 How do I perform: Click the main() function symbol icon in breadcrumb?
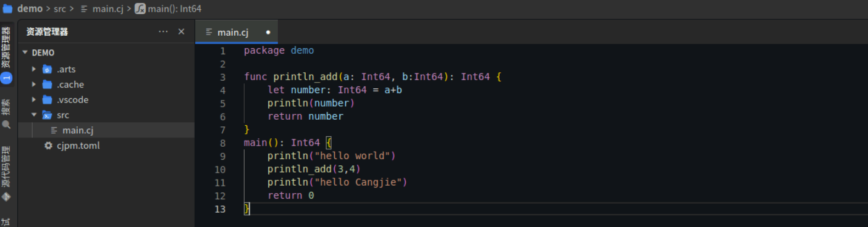(x=140, y=9)
